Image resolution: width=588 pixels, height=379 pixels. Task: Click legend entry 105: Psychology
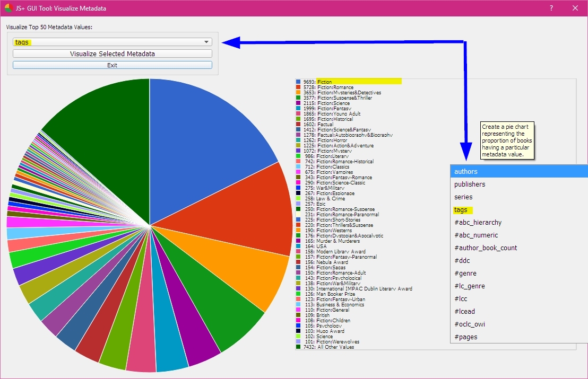point(323,325)
